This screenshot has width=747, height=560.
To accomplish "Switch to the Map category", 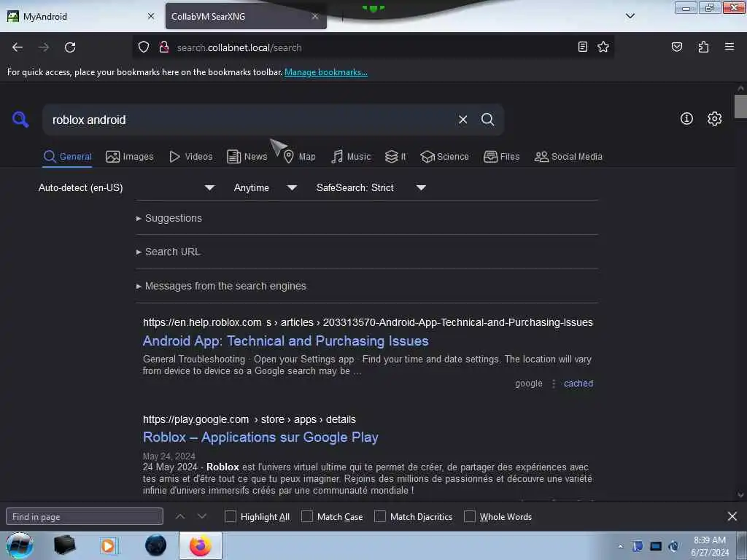I will click(300, 157).
